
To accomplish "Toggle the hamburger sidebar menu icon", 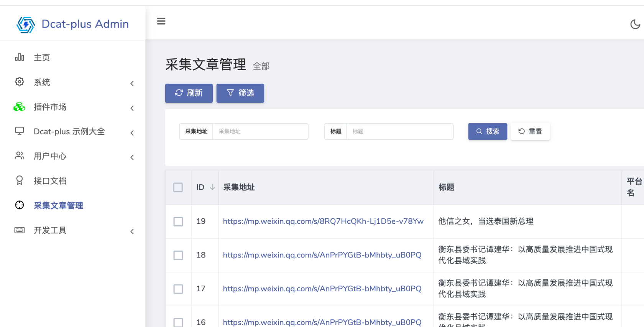I will point(161,21).
